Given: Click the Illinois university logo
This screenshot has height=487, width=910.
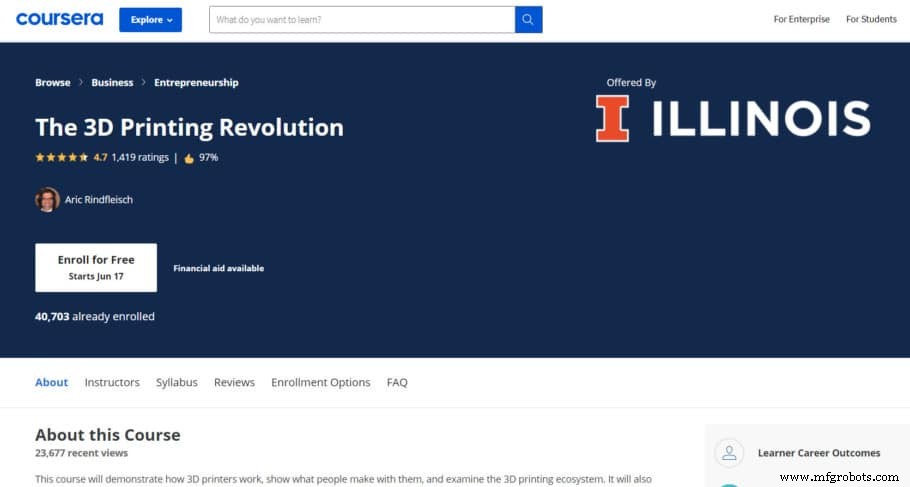Looking at the screenshot, I should pos(732,119).
